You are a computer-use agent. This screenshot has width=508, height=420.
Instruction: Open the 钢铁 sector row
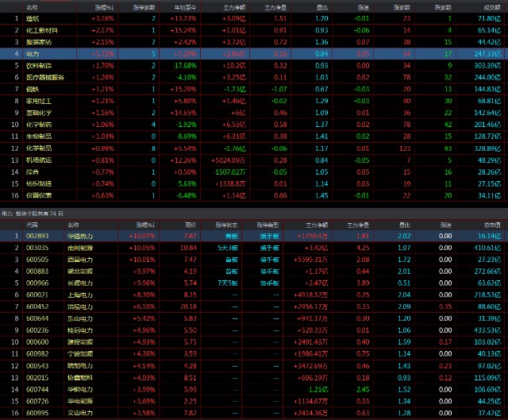[33, 90]
